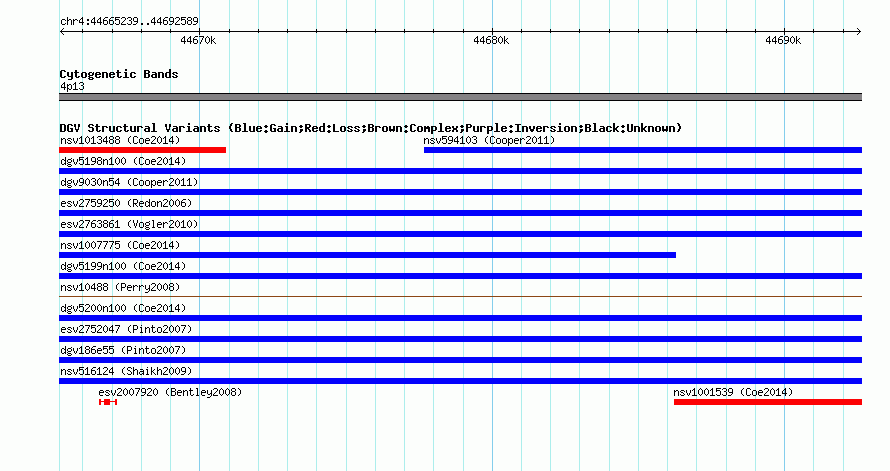Click the dgv186e55 (Pinto2007) blue bar

(460, 360)
